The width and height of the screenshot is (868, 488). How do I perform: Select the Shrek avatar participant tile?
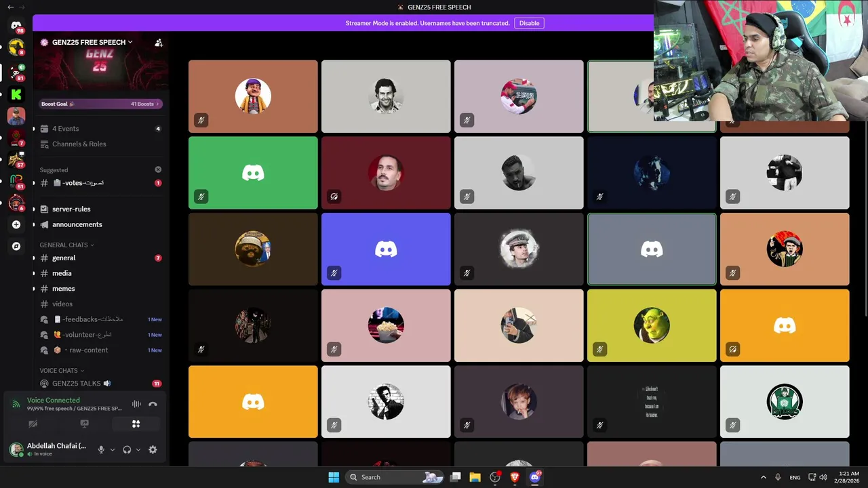(x=652, y=325)
